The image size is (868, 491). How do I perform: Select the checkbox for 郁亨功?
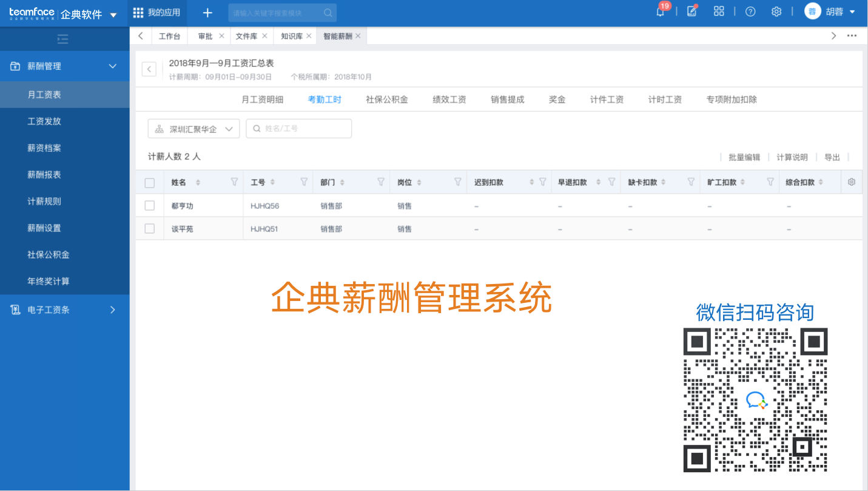tap(150, 206)
